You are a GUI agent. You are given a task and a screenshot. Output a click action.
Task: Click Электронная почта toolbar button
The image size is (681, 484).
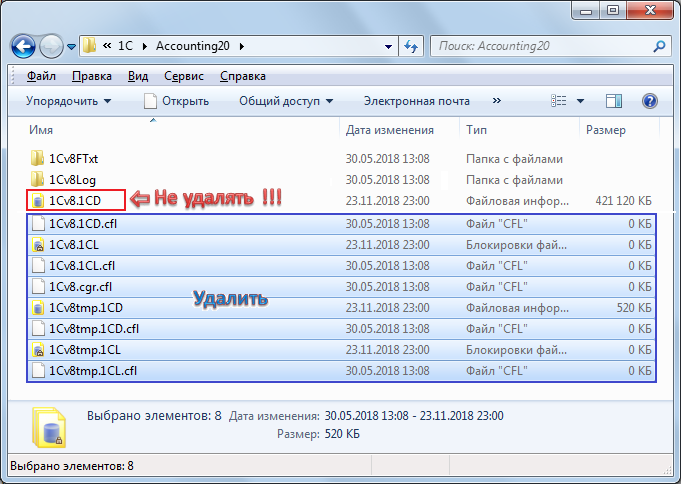(x=417, y=101)
